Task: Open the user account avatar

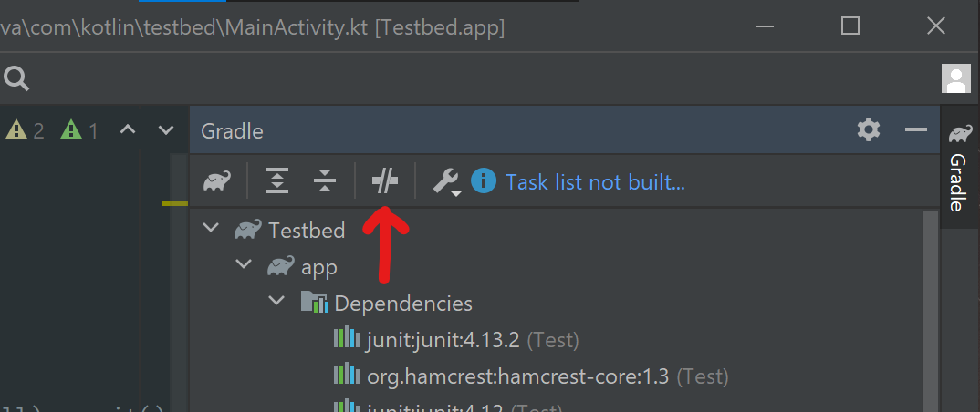Action: (955, 78)
